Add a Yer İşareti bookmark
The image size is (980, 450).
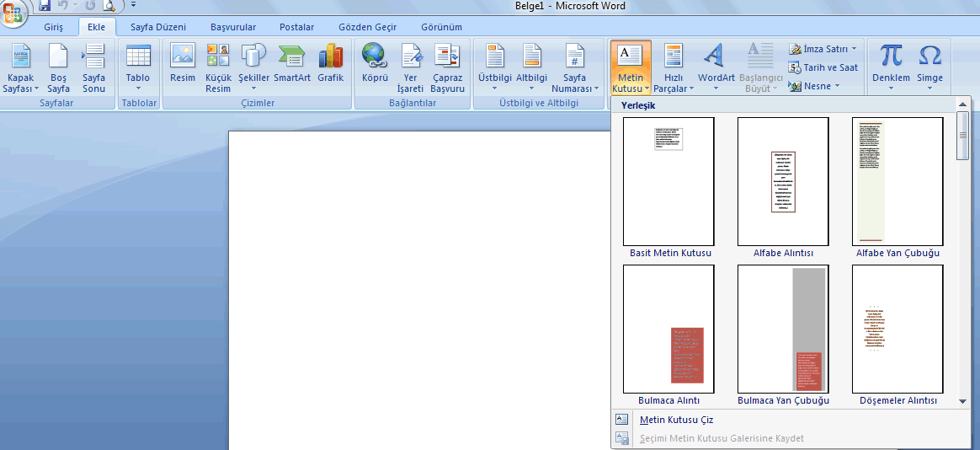(411, 67)
